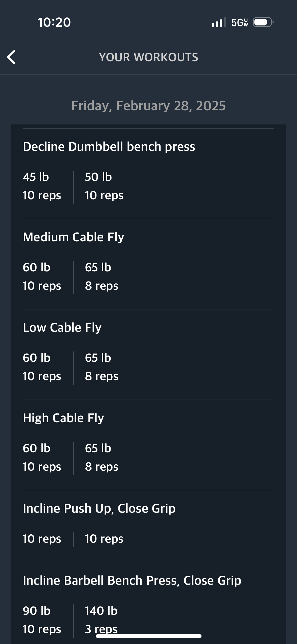Open the Medium Cable Fly exercise
Image resolution: width=297 pixels, height=644 pixels.
(74, 237)
